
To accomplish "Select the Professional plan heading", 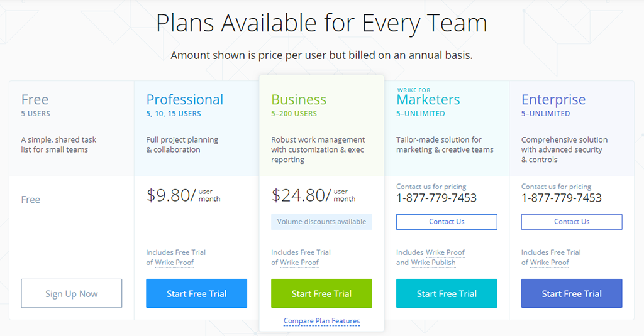I will point(185,100).
